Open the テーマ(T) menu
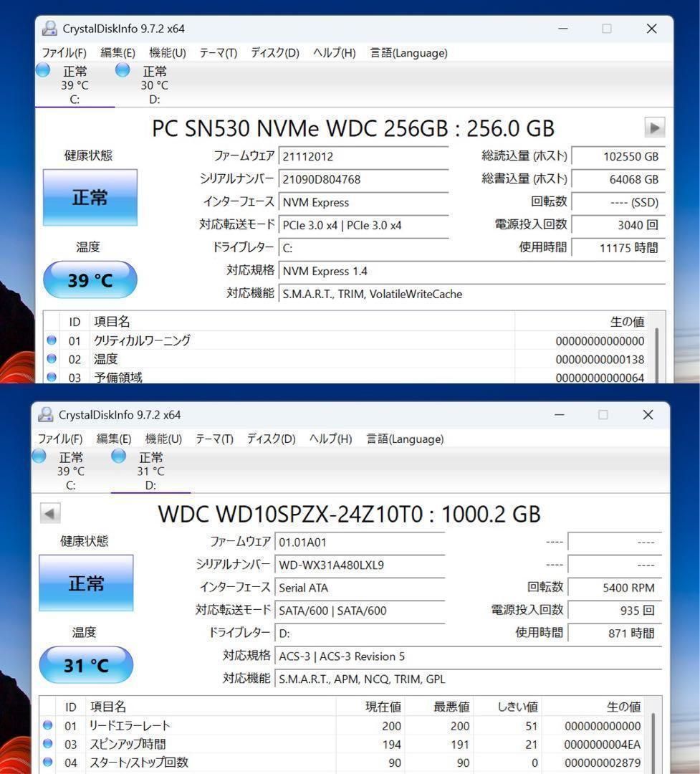This screenshot has height=774, width=700. coord(216,52)
